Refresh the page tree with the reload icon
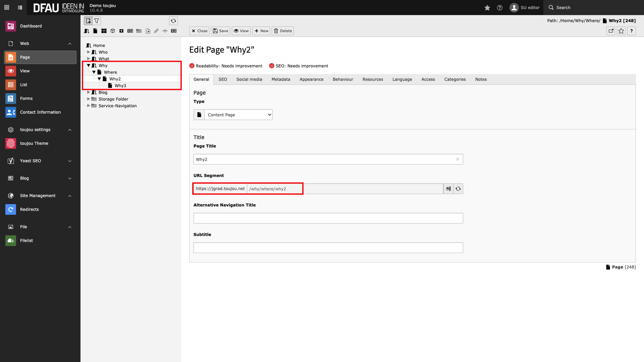644x362 pixels. pyautogui.click(x=173, y=20)
